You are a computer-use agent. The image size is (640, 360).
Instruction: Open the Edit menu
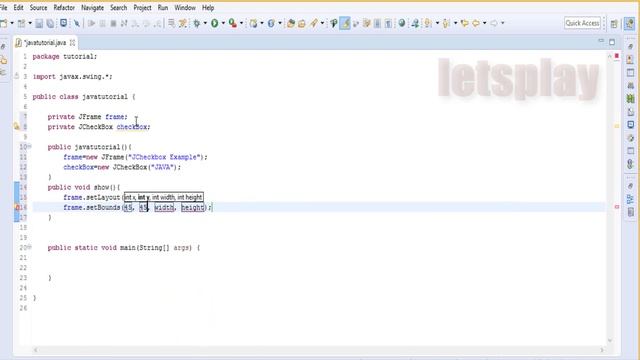[x=18, y=8]
